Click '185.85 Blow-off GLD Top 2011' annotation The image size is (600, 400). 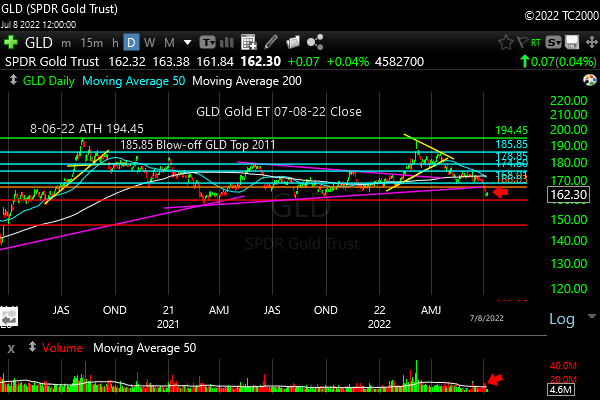click(x=198, y=145)
